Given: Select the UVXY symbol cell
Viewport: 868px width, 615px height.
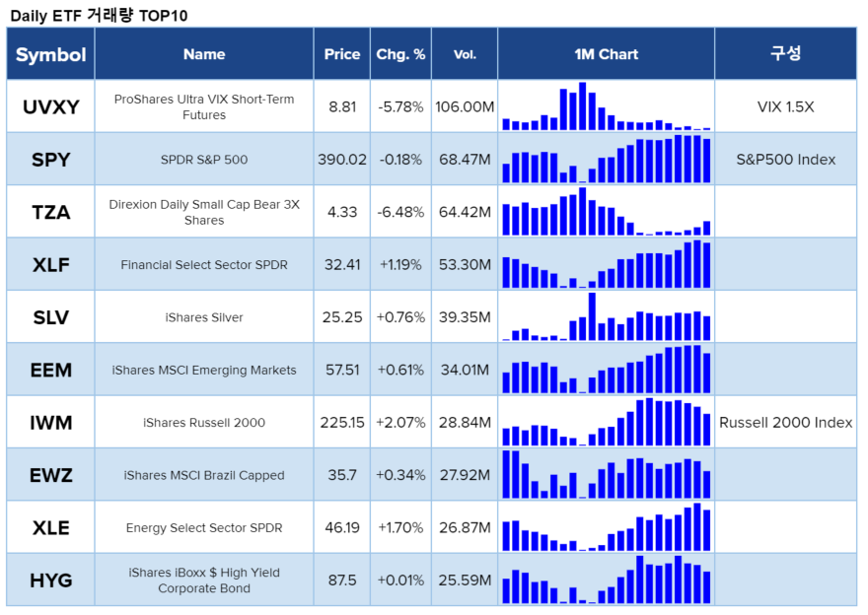Looking at the screenshot, I should tap(50, 106).
